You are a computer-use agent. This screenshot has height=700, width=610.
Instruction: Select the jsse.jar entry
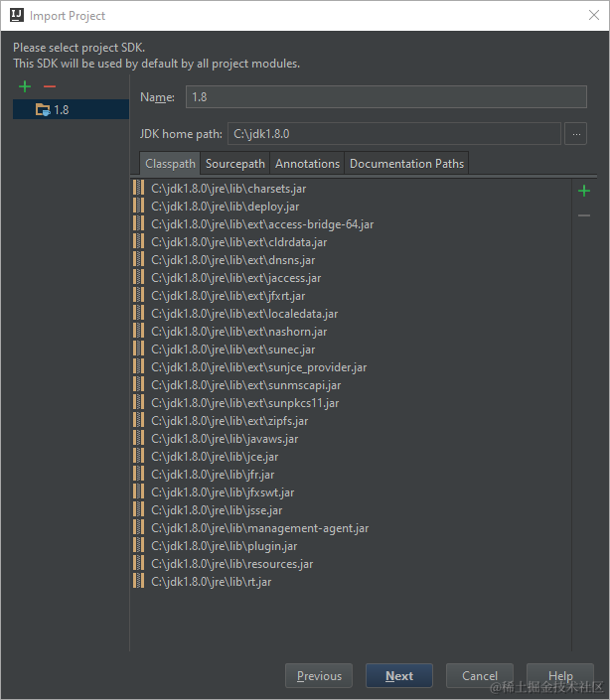351,509
